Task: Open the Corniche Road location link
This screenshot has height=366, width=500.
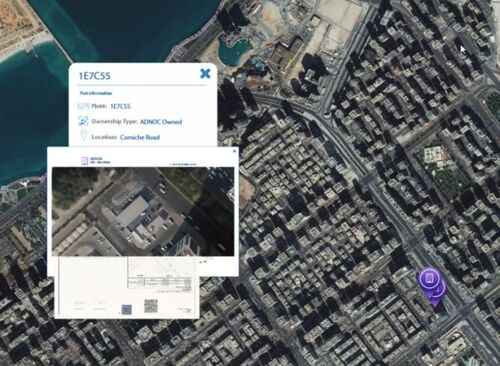Action: [x=140, y=137]
